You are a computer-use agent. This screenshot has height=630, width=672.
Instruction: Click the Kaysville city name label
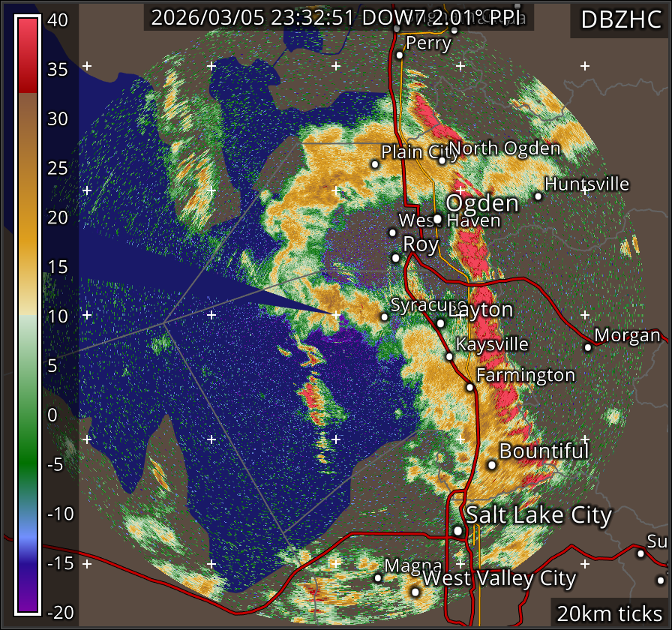[492, 345]
